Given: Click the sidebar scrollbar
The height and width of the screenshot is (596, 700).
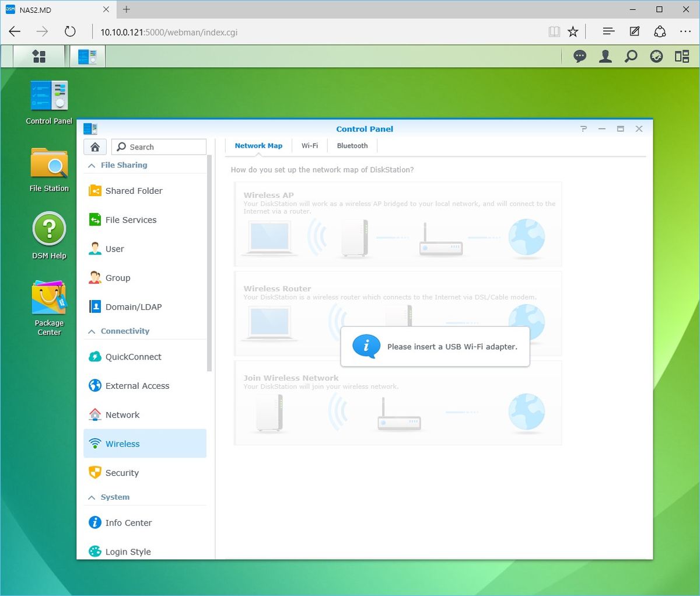Looking at the screenshot, I should [x=209, y=263].
